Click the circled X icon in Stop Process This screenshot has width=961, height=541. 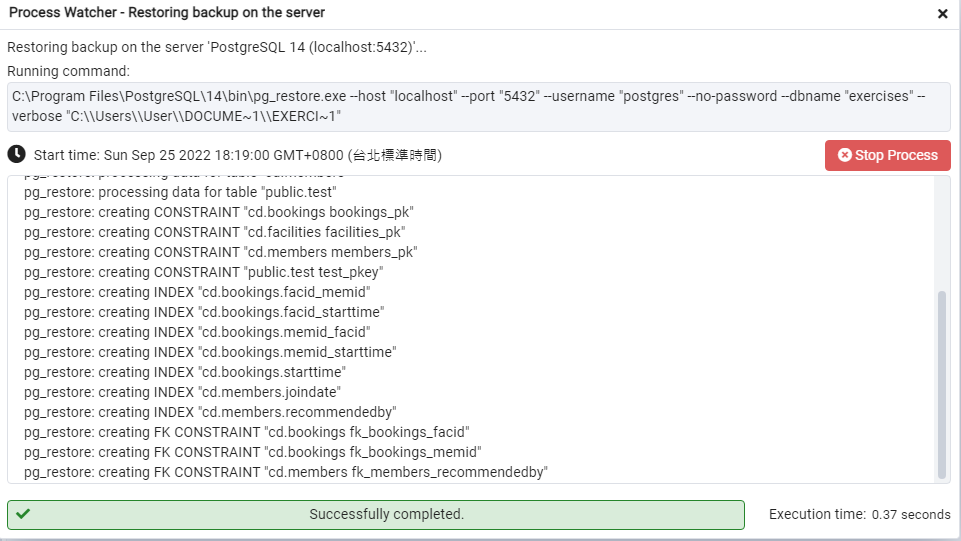click(844, 155)
